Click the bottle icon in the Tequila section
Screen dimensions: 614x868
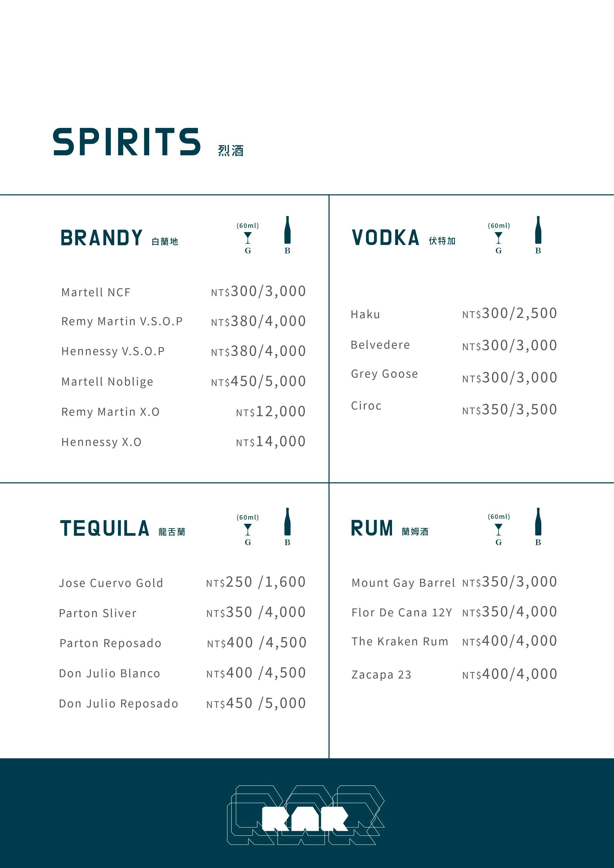pyautogui.click(x=287, y=522)
